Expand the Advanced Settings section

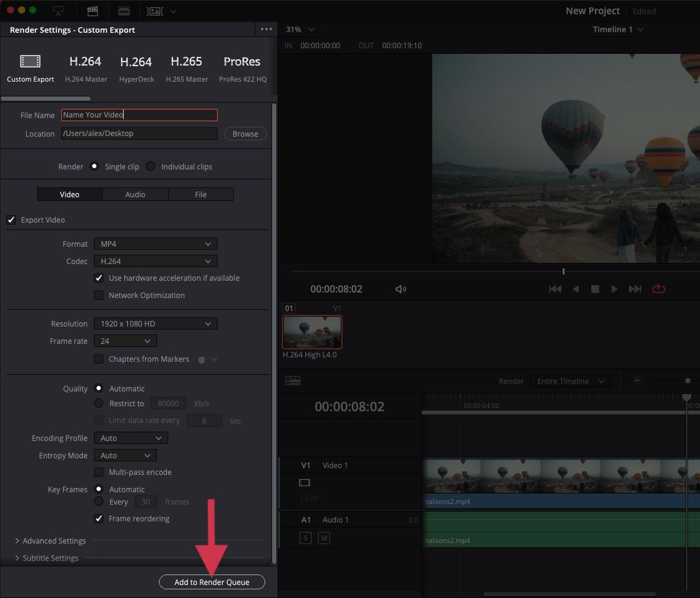(54, 540)
